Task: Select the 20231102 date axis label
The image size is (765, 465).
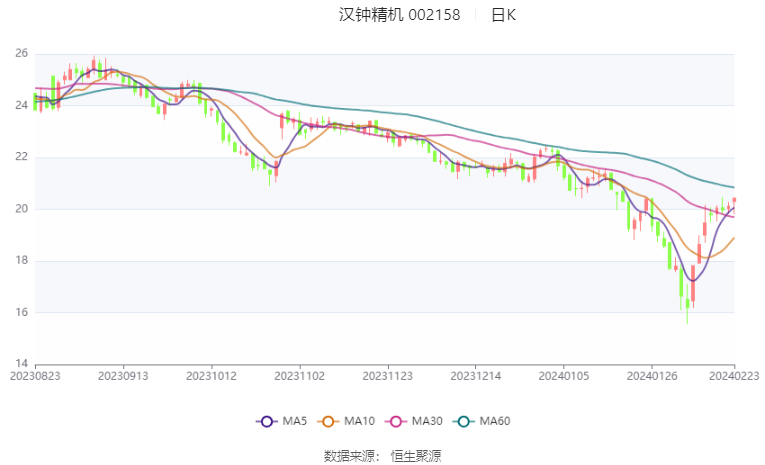Action: 300,376
